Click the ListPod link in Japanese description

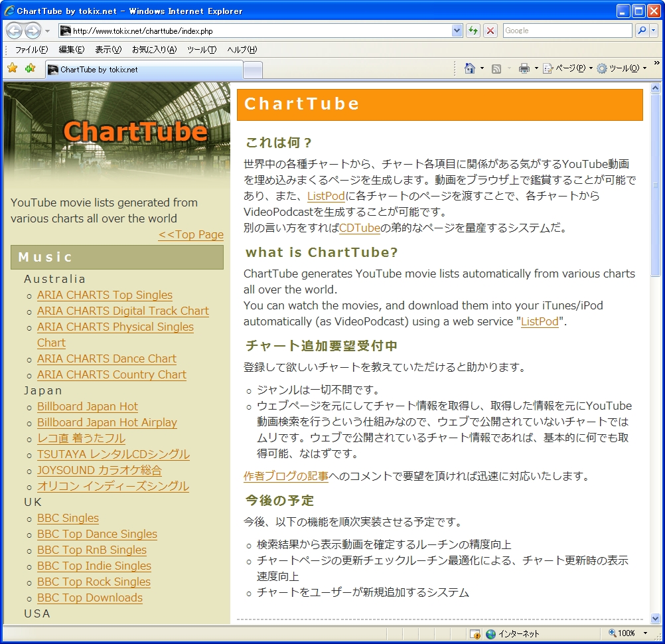326,196
